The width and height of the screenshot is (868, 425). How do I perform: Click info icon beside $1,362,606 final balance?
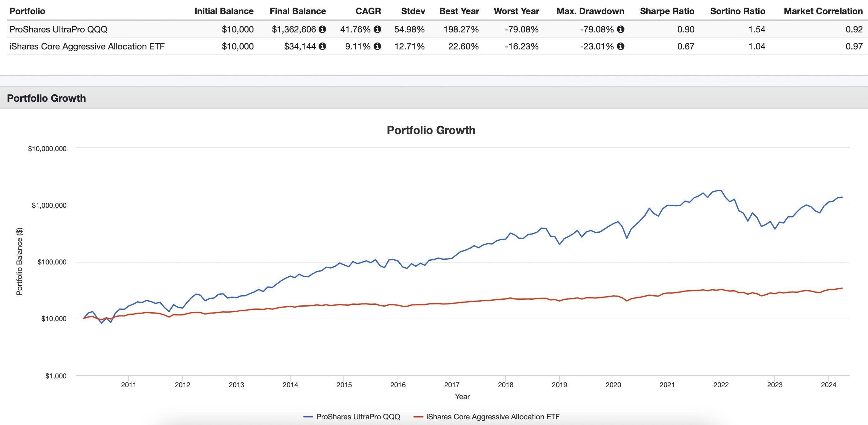[322, 29]
